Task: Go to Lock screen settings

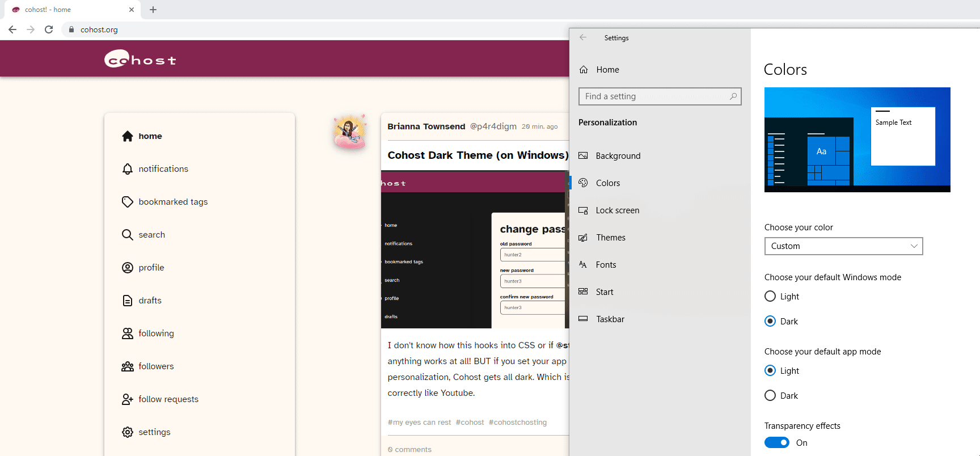Action: (x=617, y=210)
